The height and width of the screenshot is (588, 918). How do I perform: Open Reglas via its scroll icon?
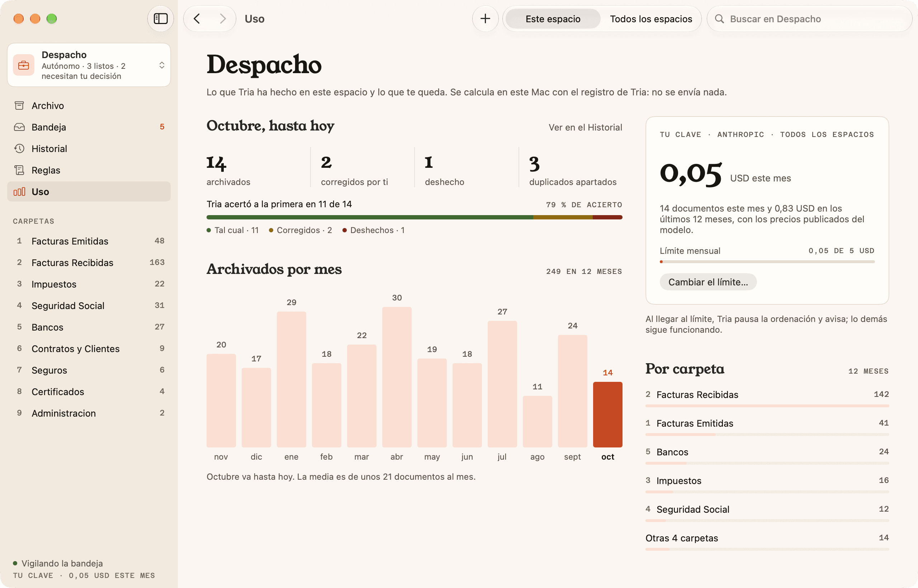click(19, 170)
